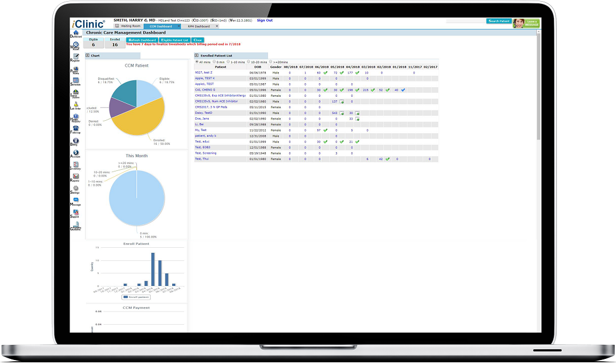Click the Refresh Dashboard button
This screenshot has height=364, width=616.
point(141,40)
